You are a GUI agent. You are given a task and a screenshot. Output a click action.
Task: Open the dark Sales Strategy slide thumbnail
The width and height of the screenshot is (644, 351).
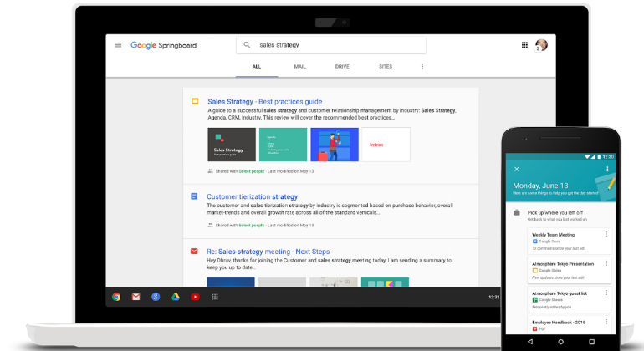coord(232,145)
